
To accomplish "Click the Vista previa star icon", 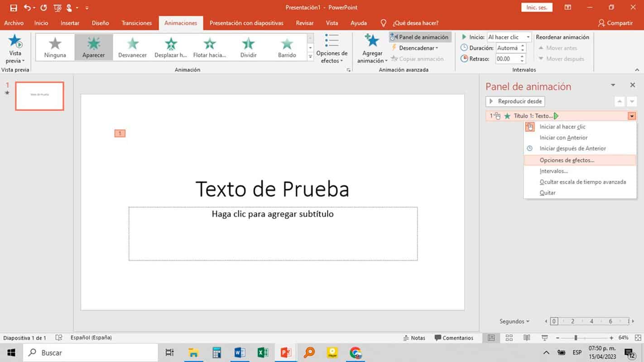I will click(x=15, y=41).
